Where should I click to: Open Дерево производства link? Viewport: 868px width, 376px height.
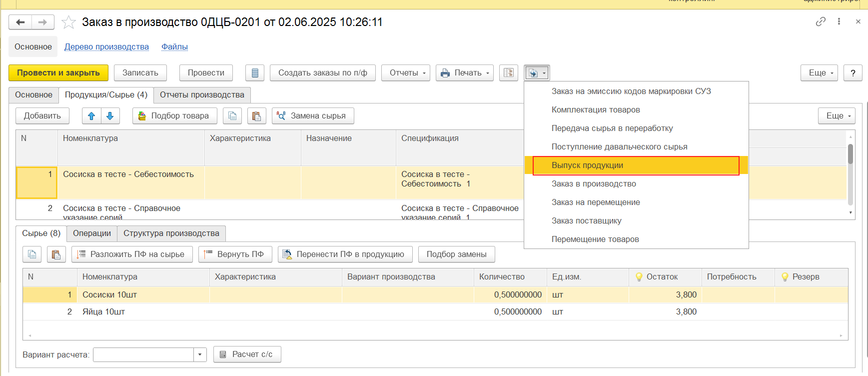pos(106,47)
